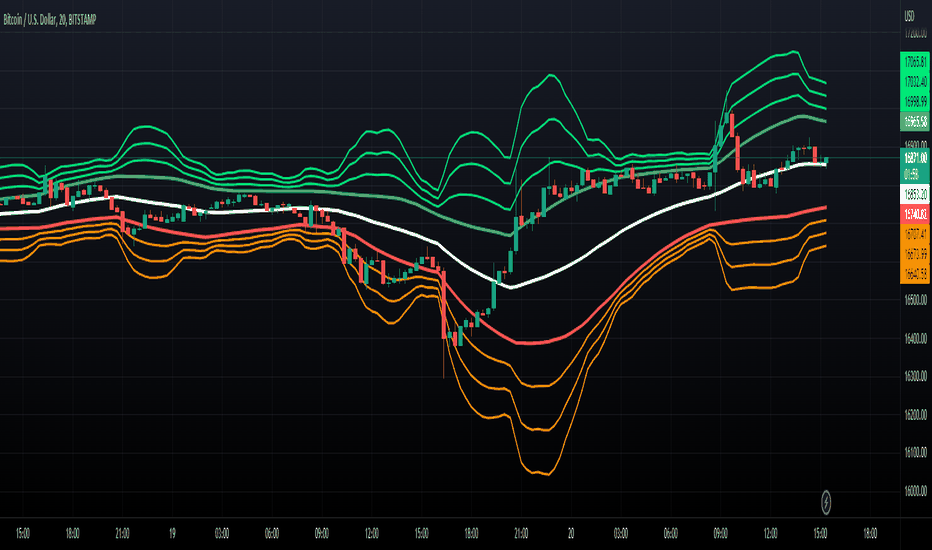The image size is (932, 550).
Task: Click the lowest orange price label 16640.58
Action: pos(915,274)
